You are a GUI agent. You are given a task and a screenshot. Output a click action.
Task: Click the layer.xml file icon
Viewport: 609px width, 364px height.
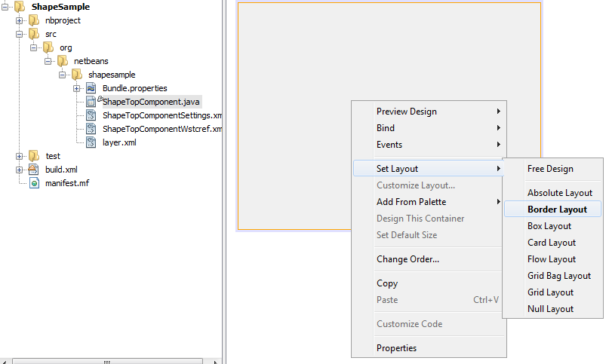[x=91, y=142]
